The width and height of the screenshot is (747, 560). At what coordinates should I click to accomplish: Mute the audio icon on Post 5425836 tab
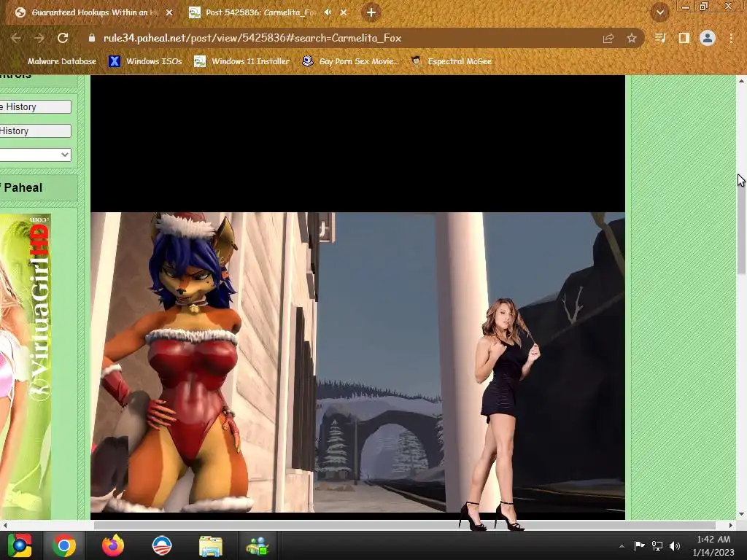(328, 12)
